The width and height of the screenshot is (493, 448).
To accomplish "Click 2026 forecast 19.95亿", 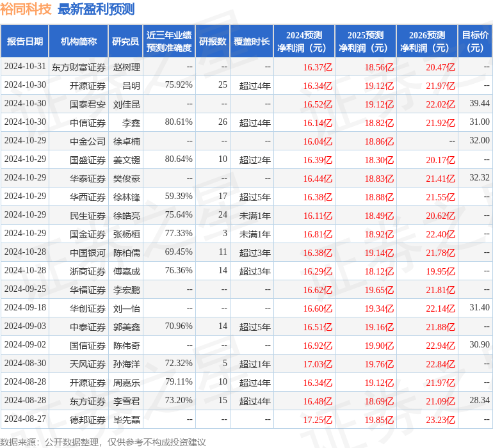I will (440, 271).
